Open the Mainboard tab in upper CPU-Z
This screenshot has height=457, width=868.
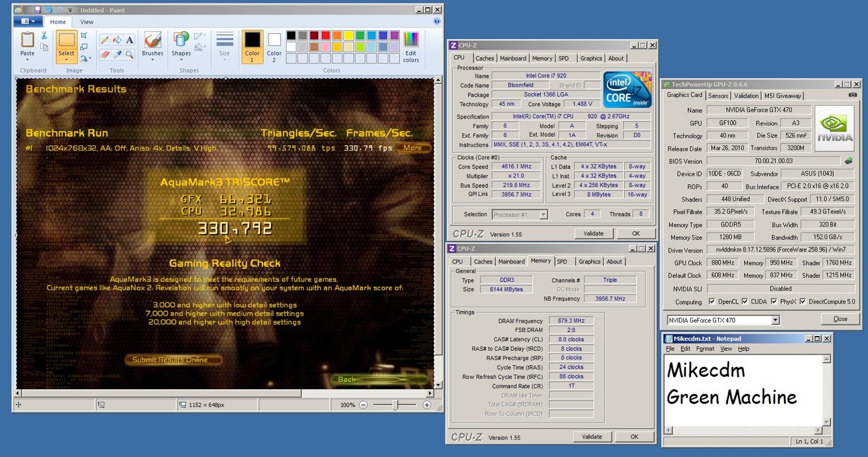point(513,59)
